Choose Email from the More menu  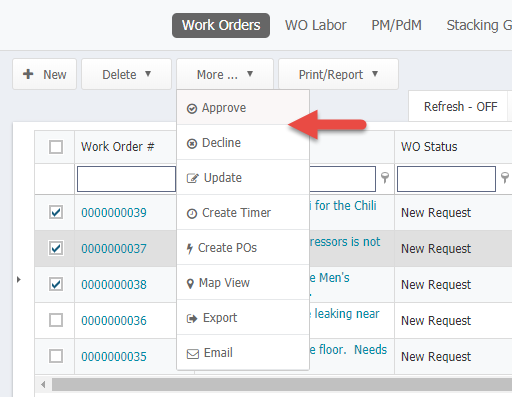click(243, 353)
